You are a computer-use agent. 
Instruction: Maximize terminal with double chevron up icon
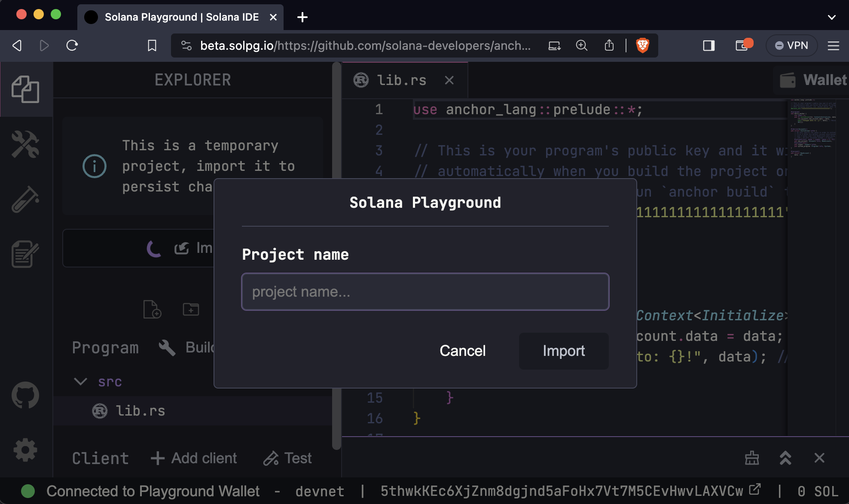coord(785,458)
